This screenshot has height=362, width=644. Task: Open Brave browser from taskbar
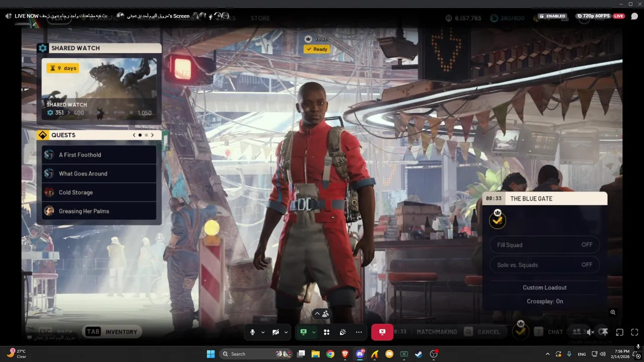[345, 354]
